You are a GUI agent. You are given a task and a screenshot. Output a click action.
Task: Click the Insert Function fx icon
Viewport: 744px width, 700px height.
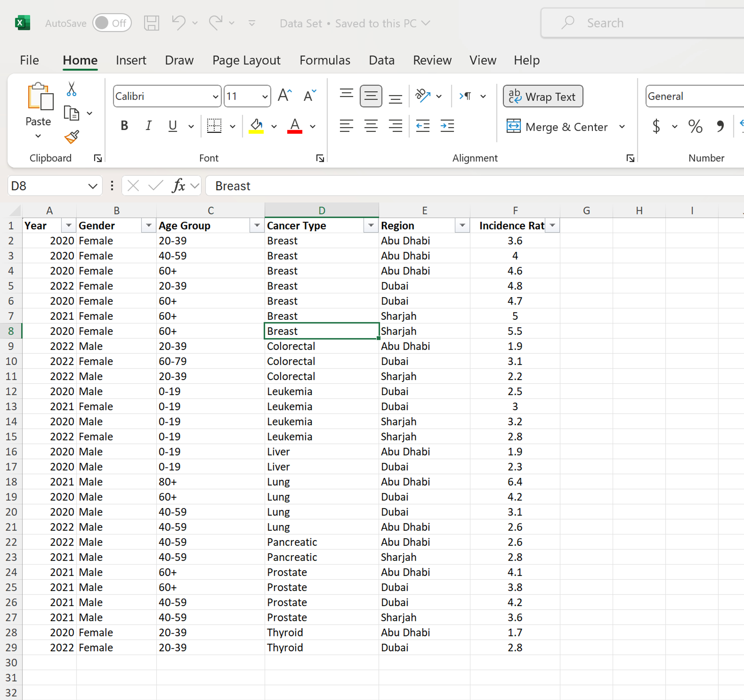[x=179, y=186]
